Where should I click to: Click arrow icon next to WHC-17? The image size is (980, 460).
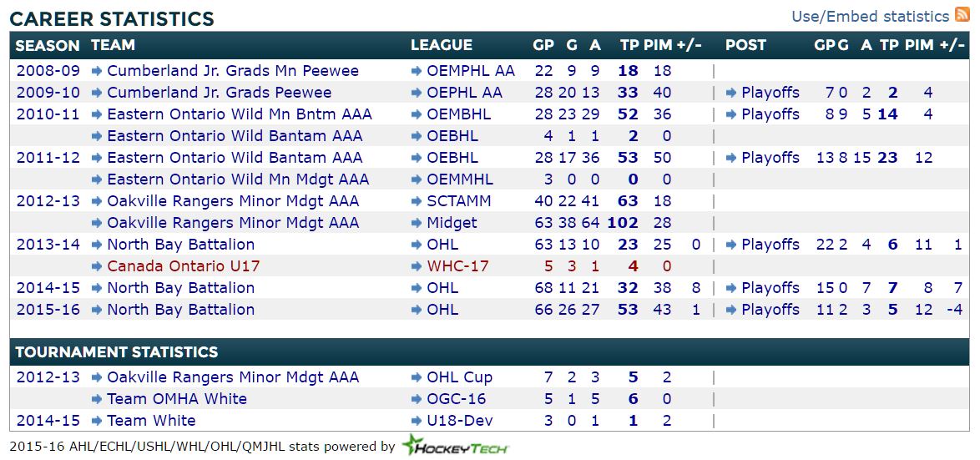(x=417, y=266)
